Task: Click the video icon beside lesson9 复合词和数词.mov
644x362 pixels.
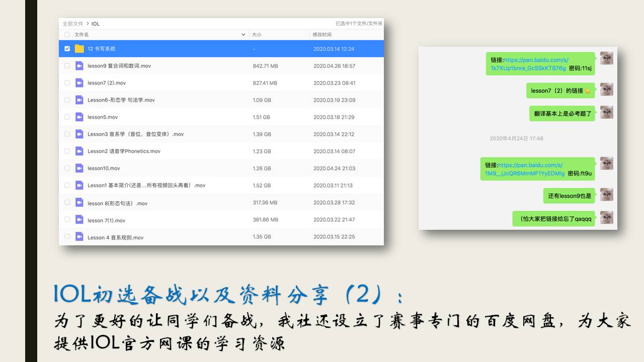Action: [x=79, y=66]
